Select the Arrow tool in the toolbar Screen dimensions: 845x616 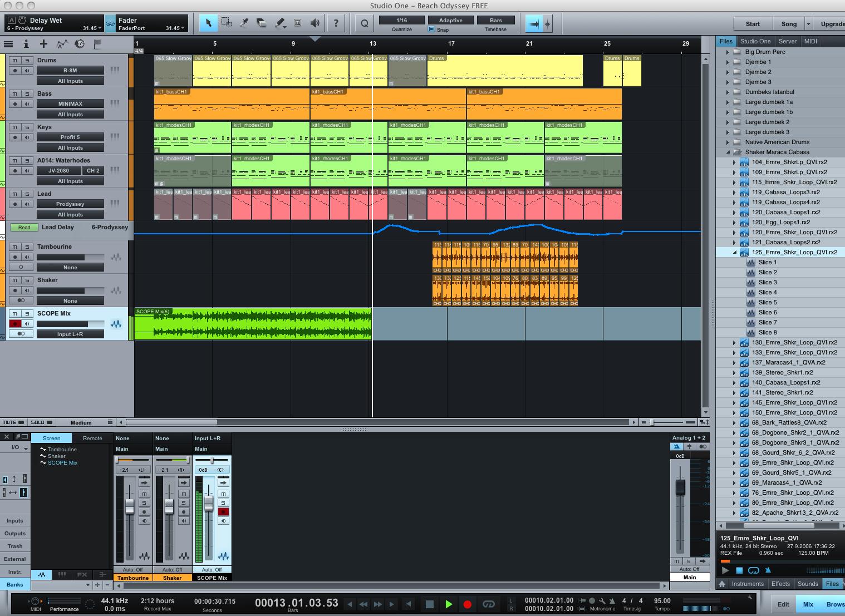(x=208, y=23)
